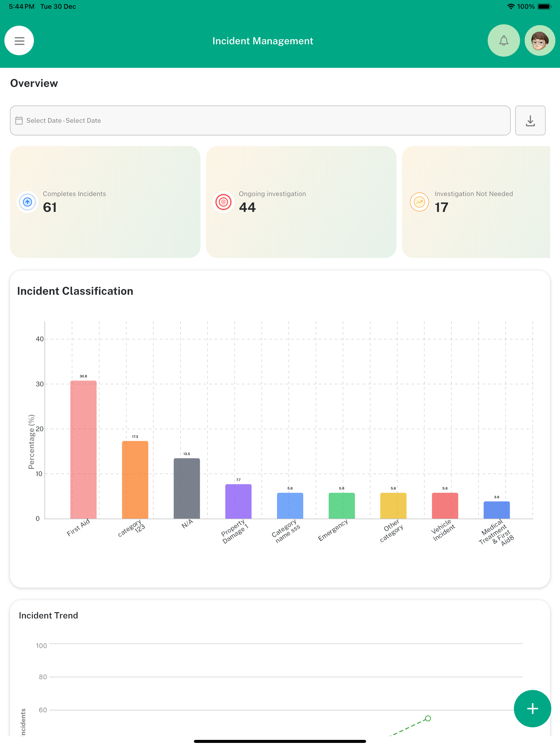Click the 17.3 value label
The width and height of the screenshot is (560, 747).
[x=135, y=437]
